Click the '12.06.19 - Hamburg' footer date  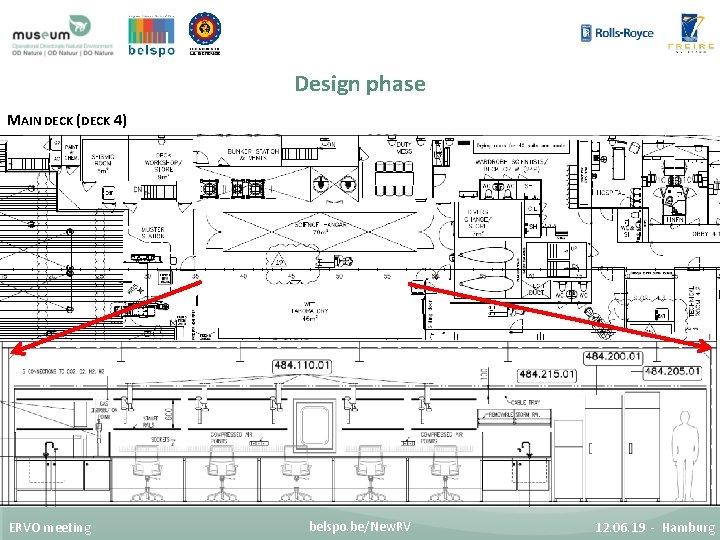pyautogui.click(x=655, y=527)
